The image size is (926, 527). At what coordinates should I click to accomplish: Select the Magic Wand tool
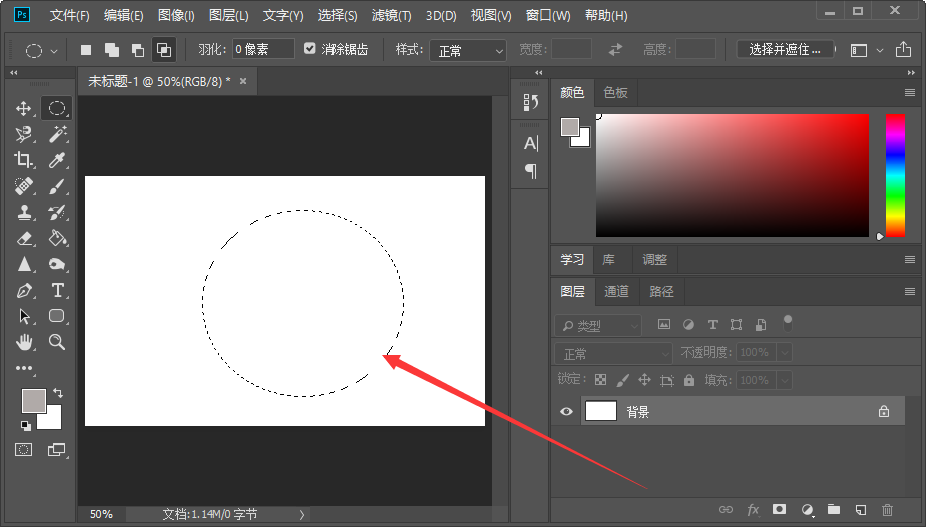58,134
